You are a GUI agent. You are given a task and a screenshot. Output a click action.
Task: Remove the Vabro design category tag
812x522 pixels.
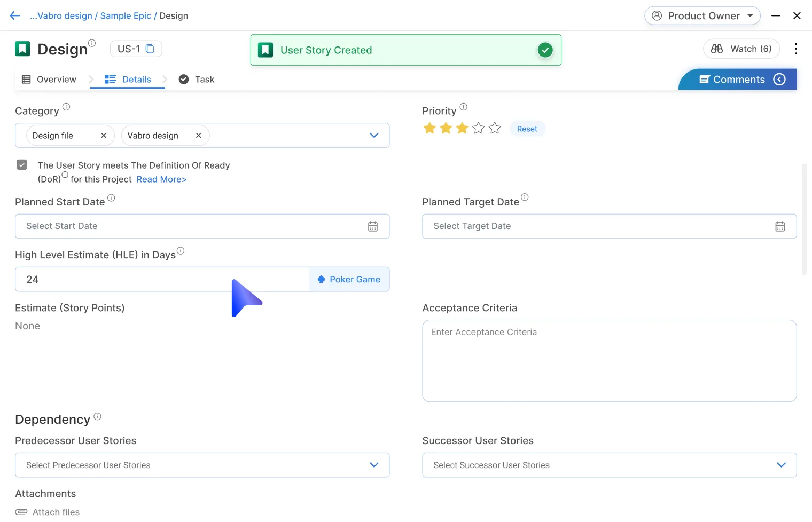[198, 136]
